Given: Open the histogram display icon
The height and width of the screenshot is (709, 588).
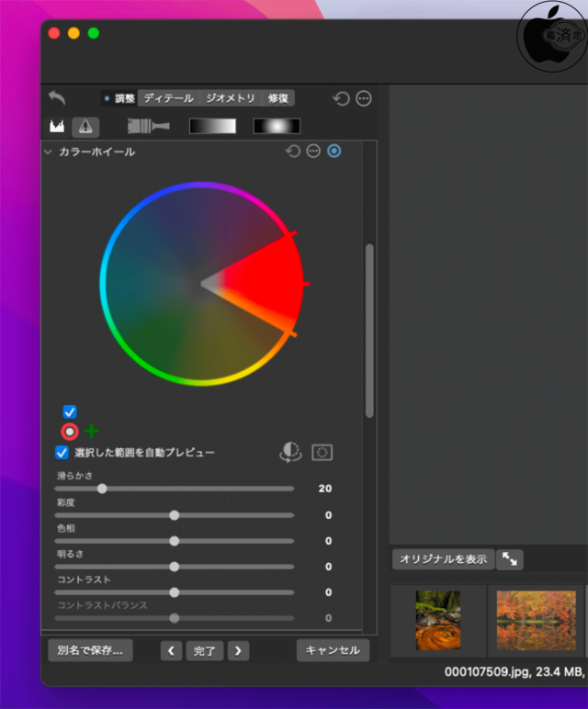Looking at the screenshot, I should (x=57, y=127).
